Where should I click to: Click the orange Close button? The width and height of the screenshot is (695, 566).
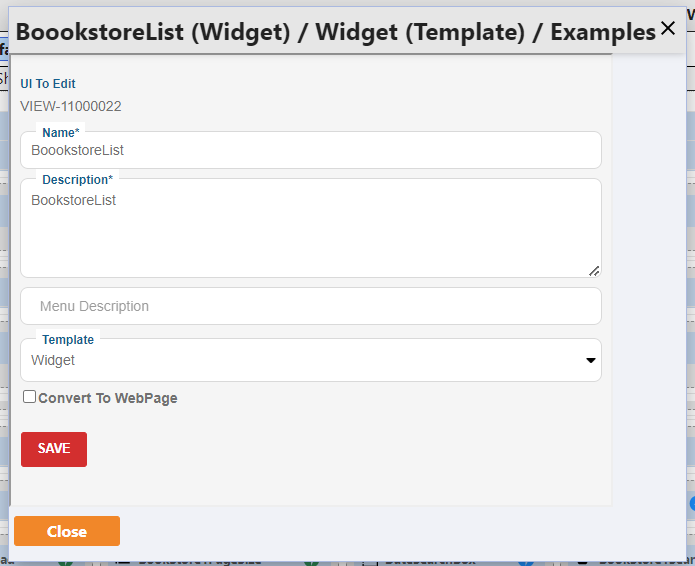[x=67, y=531]
